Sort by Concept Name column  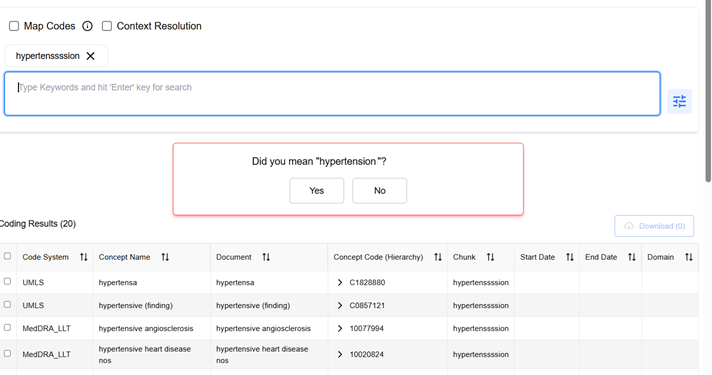165,257
